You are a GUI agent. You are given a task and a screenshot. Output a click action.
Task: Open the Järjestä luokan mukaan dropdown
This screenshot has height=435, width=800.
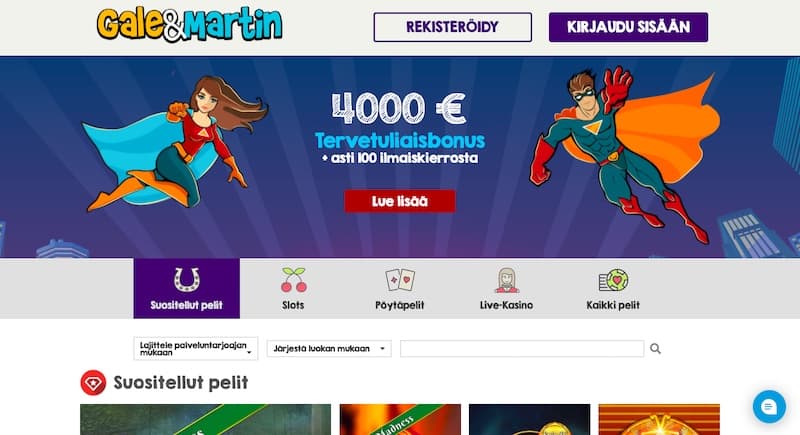click(329, 349)
